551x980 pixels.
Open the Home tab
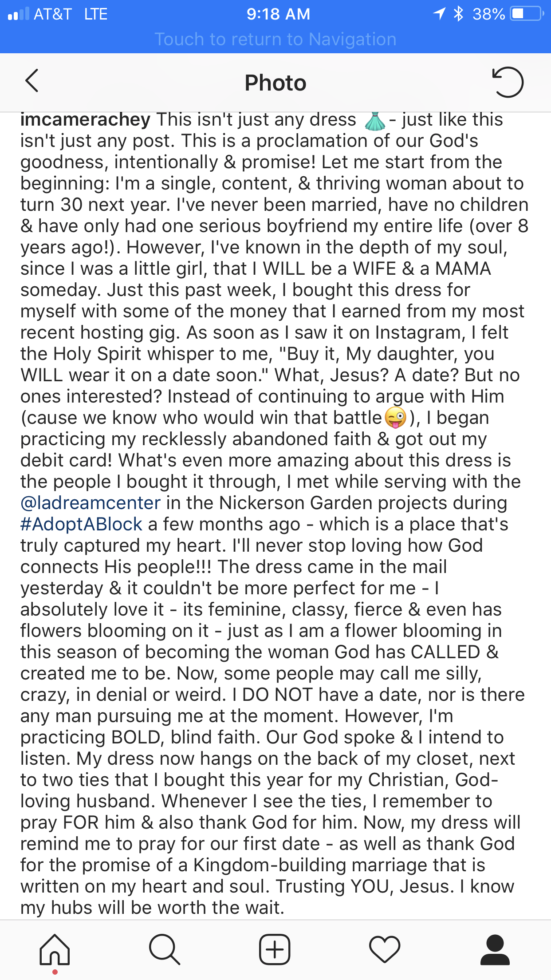[x=55, y=949]
